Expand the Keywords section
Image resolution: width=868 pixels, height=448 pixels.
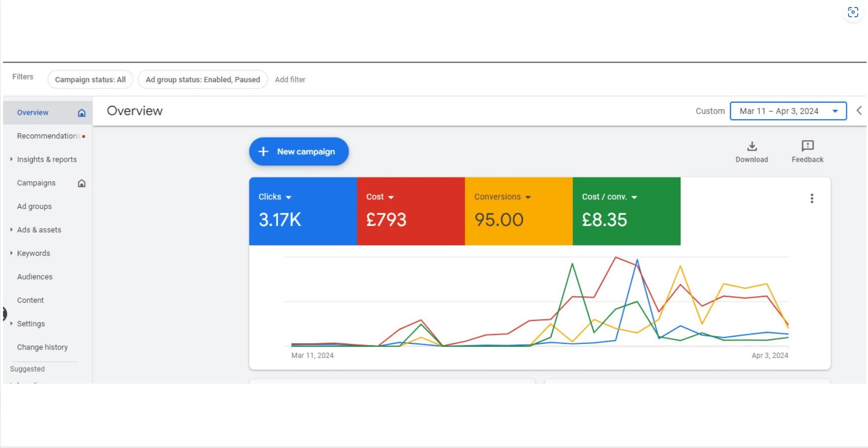point(11,253)
